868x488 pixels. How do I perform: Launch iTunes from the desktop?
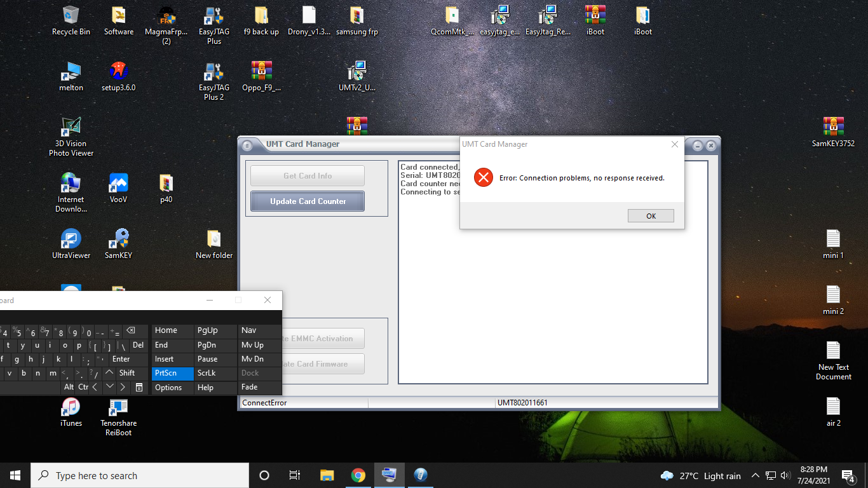click(71, 412)
